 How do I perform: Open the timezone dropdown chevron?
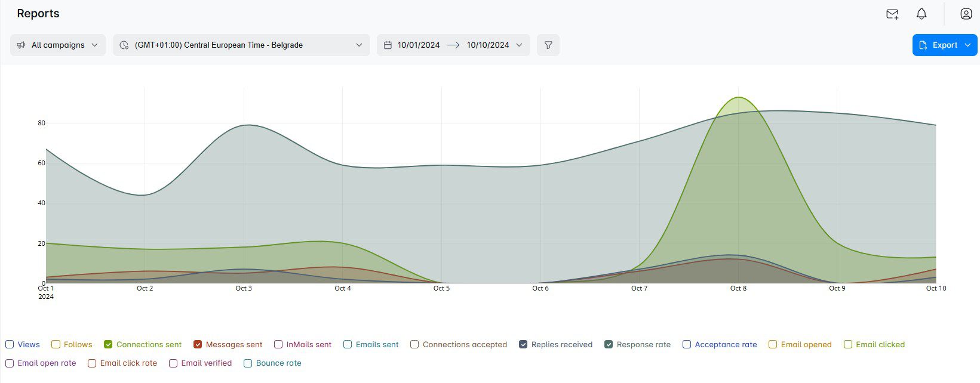click(359, 45)
